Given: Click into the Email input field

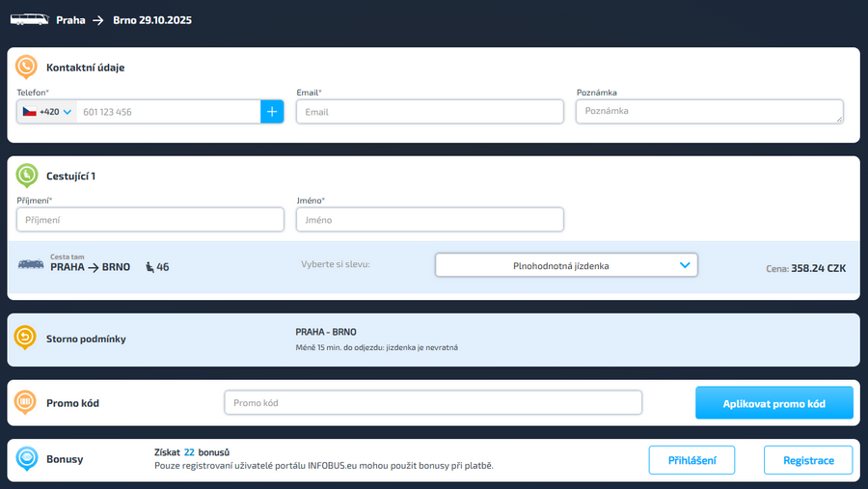Looking at the screenshot, I should [x=429, y=112].
